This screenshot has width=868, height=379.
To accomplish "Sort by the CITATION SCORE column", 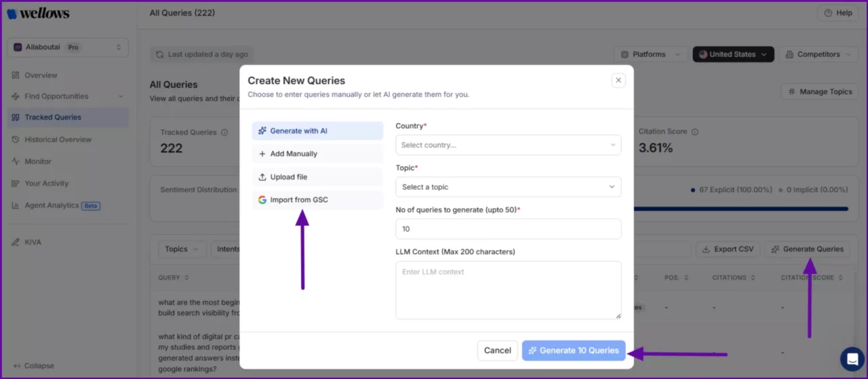I will pyautogui.click(x=810, y=277).
